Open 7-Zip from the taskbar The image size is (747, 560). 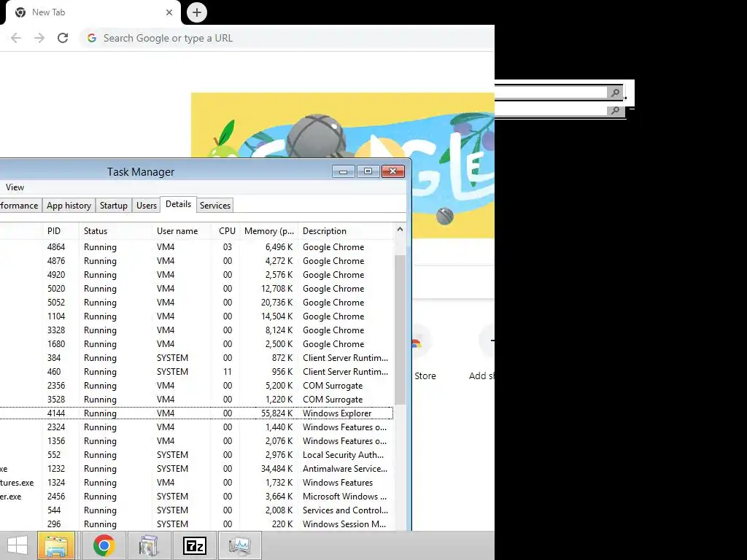(x=195, y=545)
